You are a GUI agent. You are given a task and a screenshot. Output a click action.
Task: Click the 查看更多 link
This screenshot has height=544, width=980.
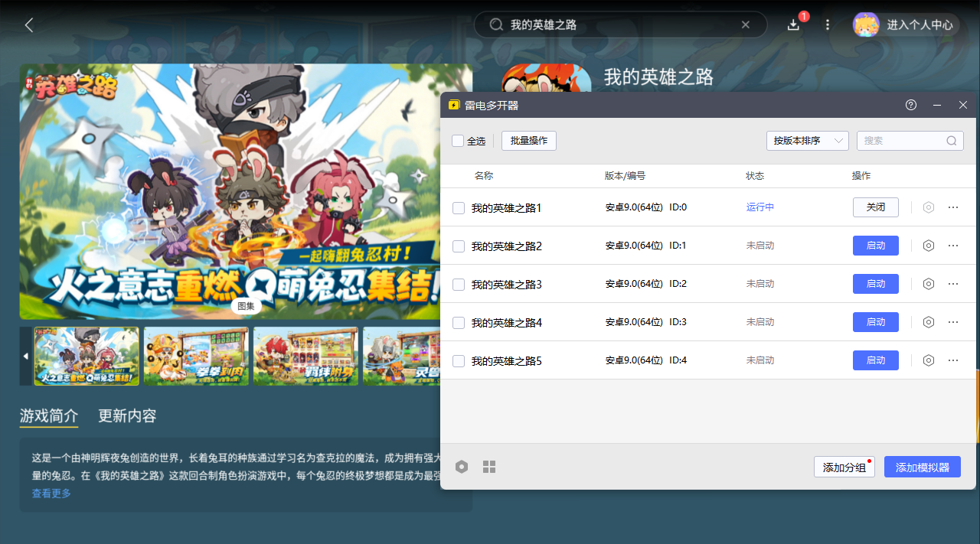(x=51, y=494)
